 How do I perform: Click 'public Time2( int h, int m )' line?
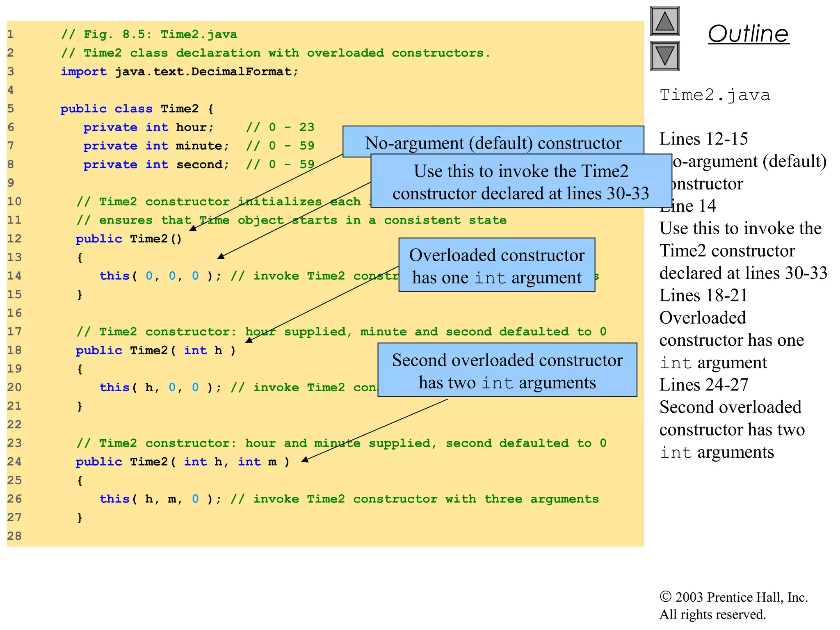pos(183,462)
